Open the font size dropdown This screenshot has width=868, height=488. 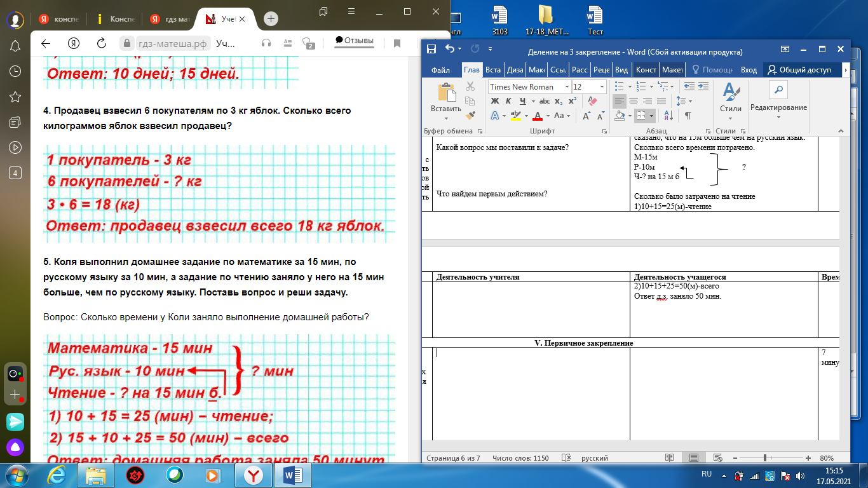(602, 87)
